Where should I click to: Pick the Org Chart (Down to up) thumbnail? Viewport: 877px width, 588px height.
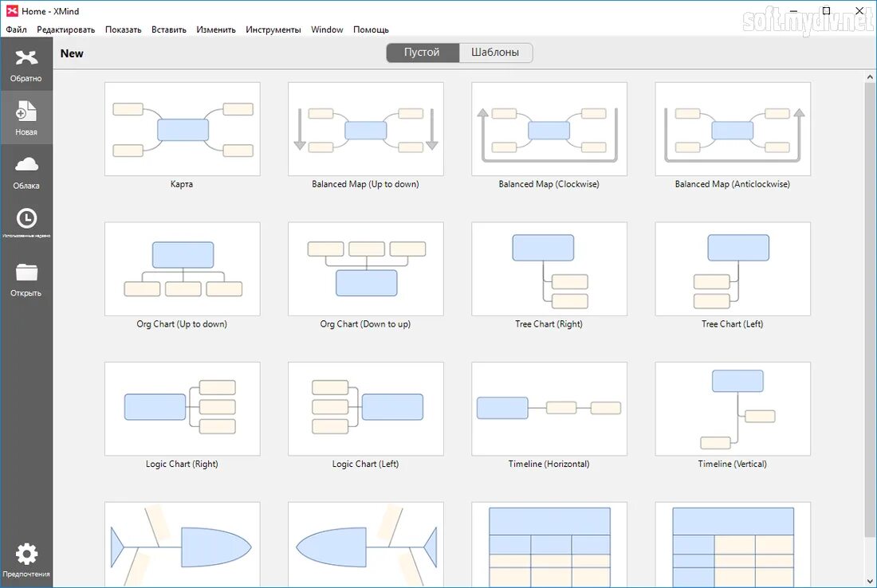366,269
